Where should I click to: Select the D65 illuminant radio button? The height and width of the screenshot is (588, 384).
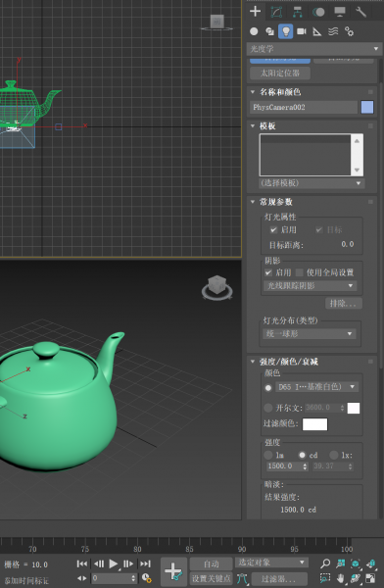(x=268, y=388)
